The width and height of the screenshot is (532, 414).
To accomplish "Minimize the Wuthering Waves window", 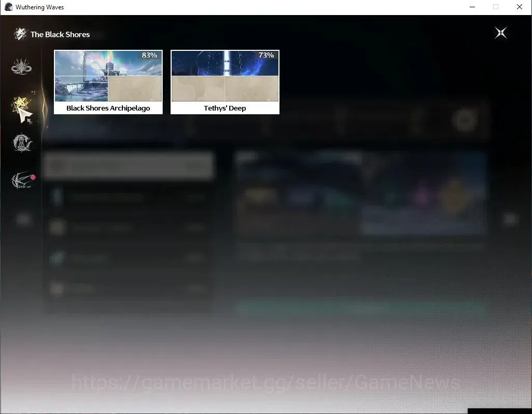I will pos(472,7).
